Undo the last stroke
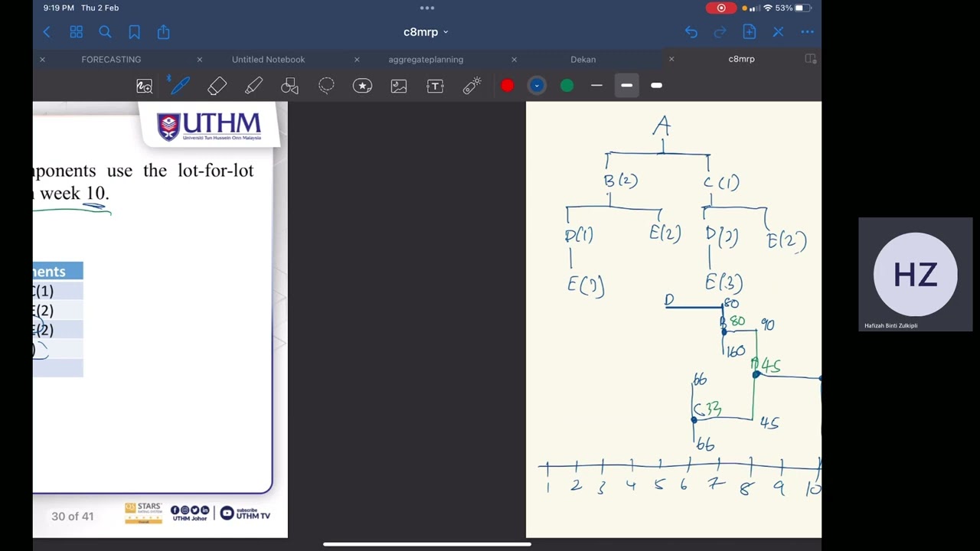 [691, 32]
